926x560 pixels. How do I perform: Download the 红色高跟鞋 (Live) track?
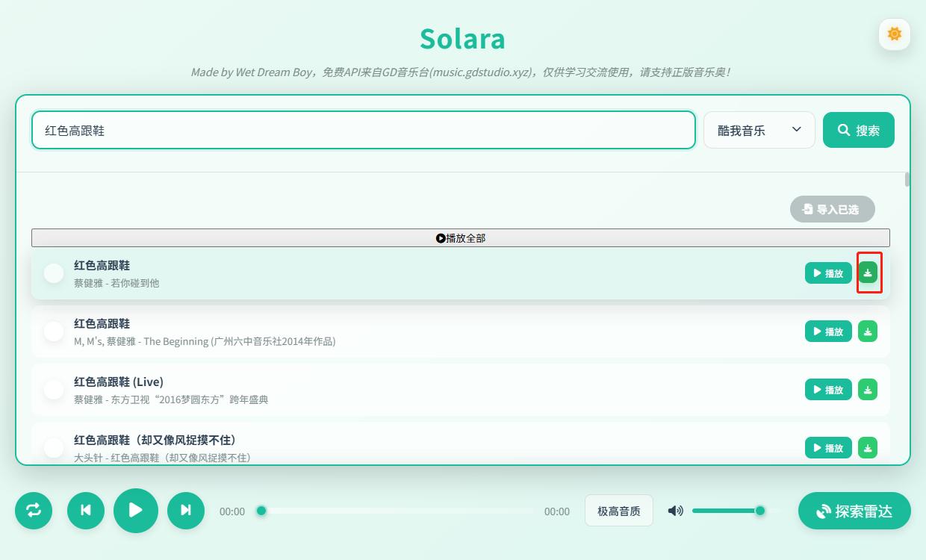coord(867,389)
